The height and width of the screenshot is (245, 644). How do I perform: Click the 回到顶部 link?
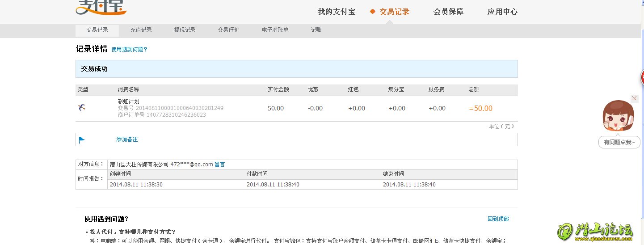click(498, 219)
